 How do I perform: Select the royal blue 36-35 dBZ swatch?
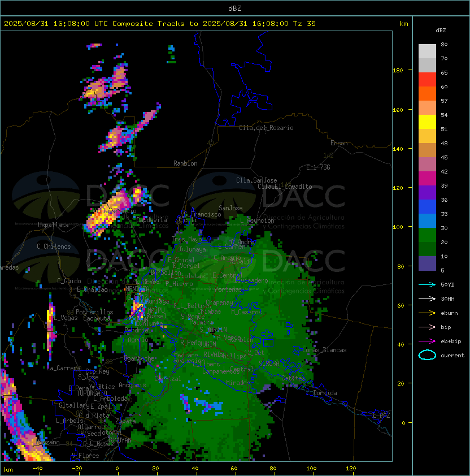point(427,207)
